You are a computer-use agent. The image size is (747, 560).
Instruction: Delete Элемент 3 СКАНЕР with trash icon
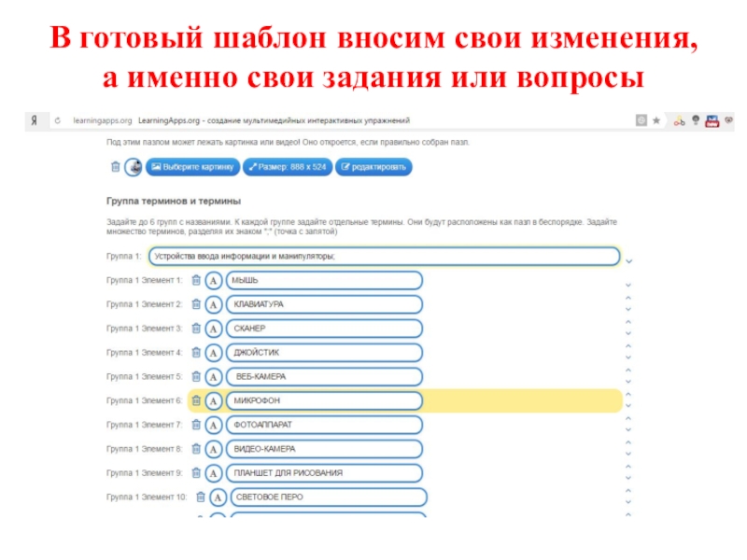[x=196, y=329]
